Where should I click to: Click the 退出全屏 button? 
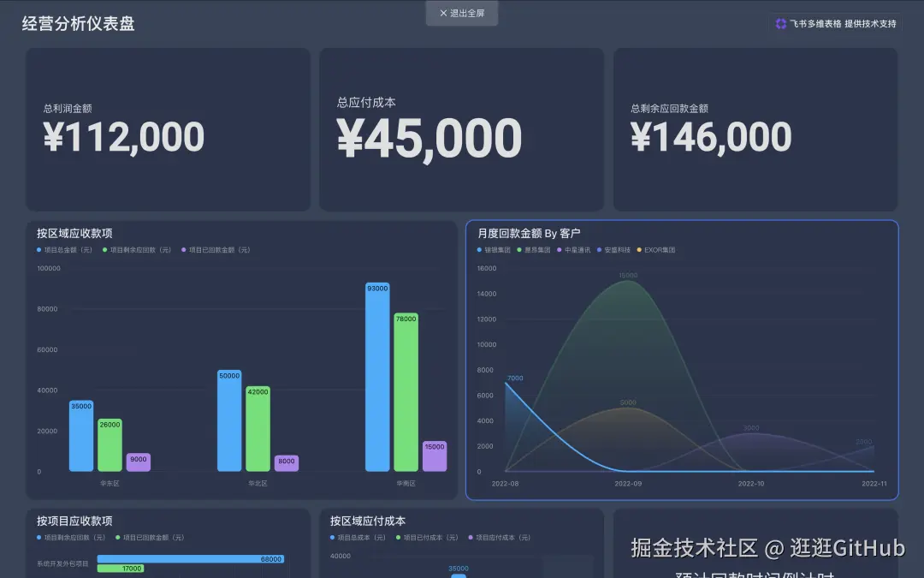462,13
